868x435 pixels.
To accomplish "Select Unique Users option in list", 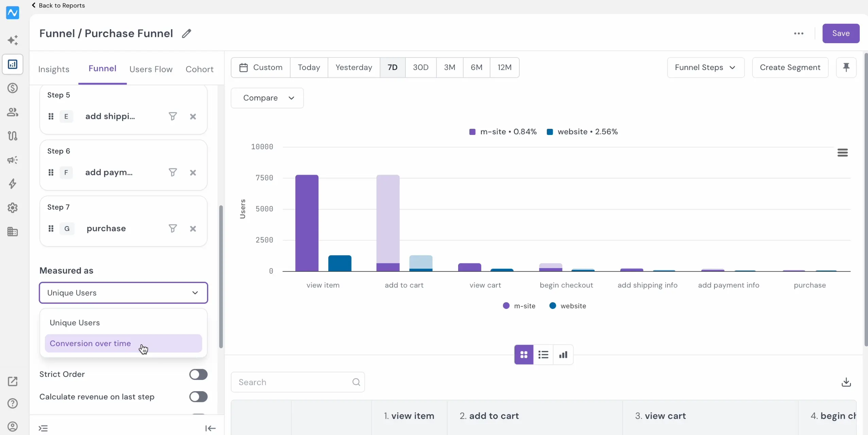I will 123,323.
